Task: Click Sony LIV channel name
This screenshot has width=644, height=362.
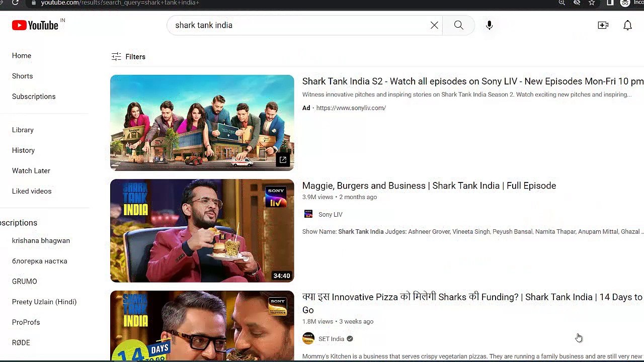Action: coord(330,215)
